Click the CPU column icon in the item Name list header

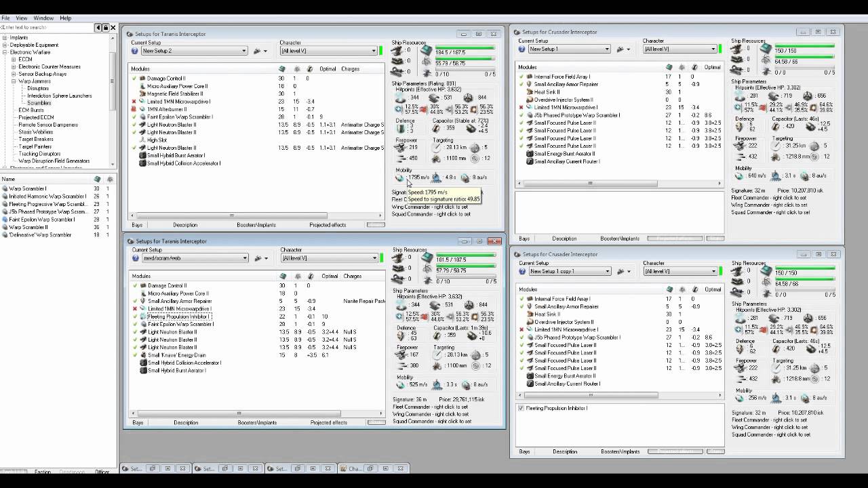97,179
